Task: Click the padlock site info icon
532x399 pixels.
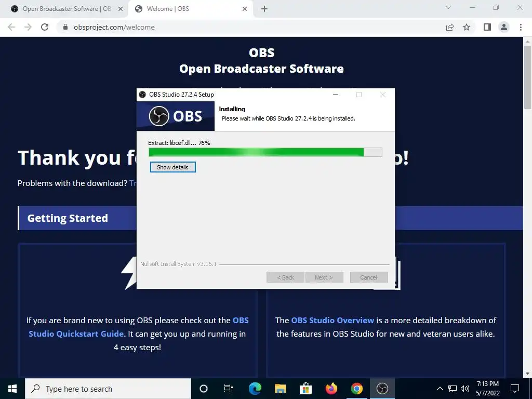Action: pyautogui.click(x=65, y=27)
